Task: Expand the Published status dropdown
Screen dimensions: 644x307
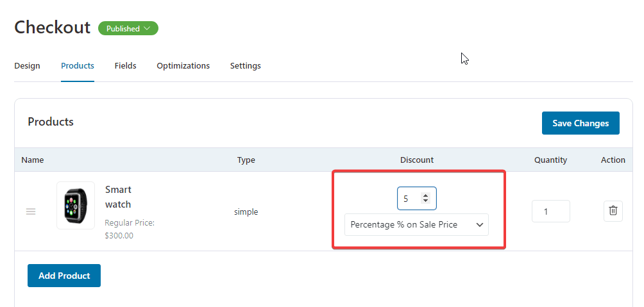Action: [128, 28]
